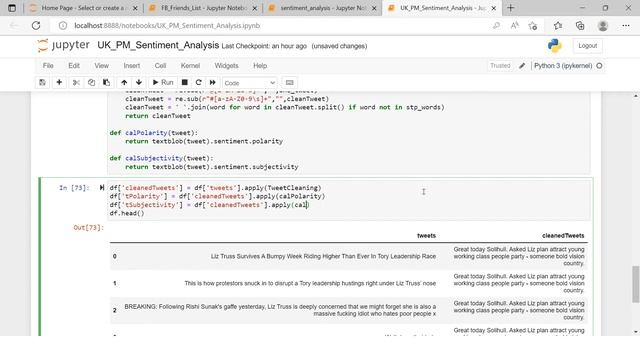Add this page to favorites star icon
Image resolution: width=640 pixels, height=360 pixels.
click(533, 26)
